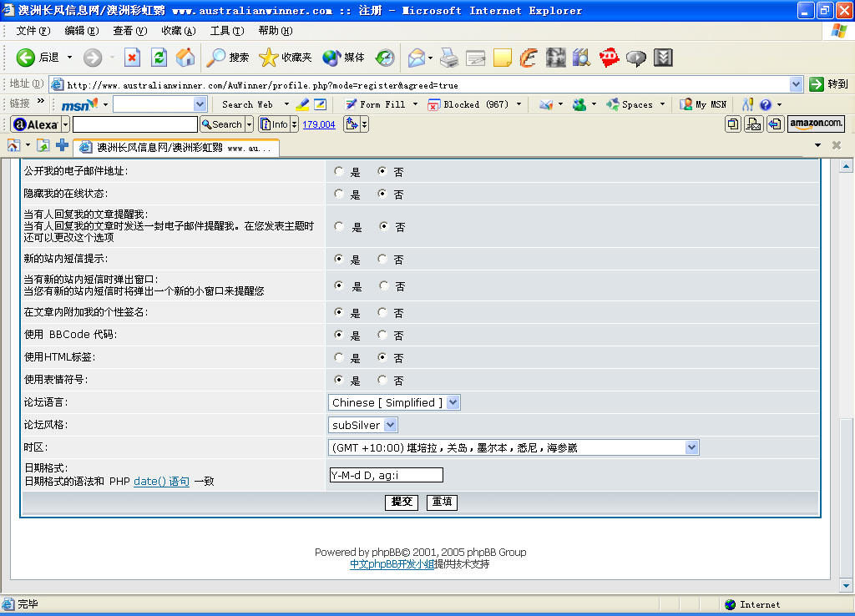Go to the Home page icon
This screenshot has height=616, width=855.
(x=185, y=58)
